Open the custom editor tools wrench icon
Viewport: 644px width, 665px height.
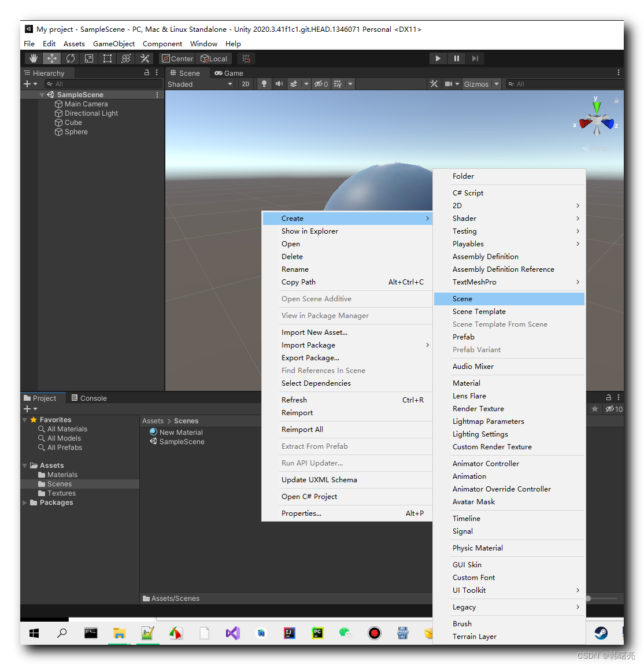[145, 58]
